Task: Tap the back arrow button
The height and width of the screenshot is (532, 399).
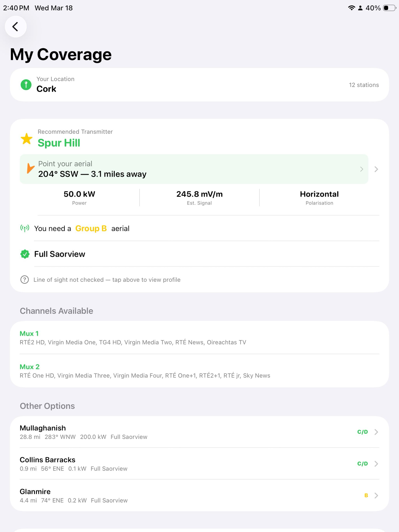Action: pyautogui.click(x=16, y=27)
